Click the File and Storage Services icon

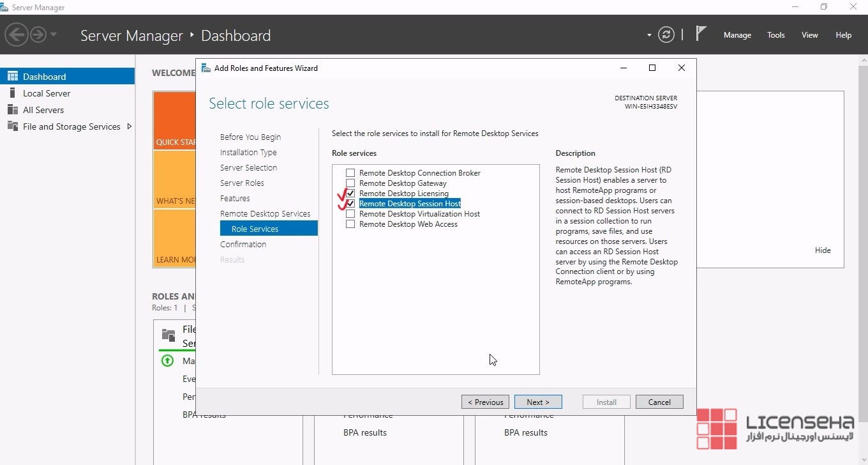12,126
